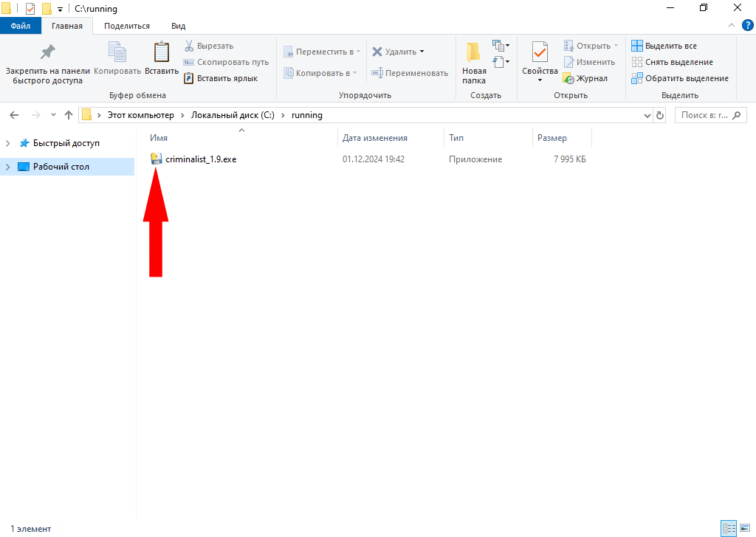
Task: Select the criminalist_1.9.exe file
Action: tap(201, 159)
